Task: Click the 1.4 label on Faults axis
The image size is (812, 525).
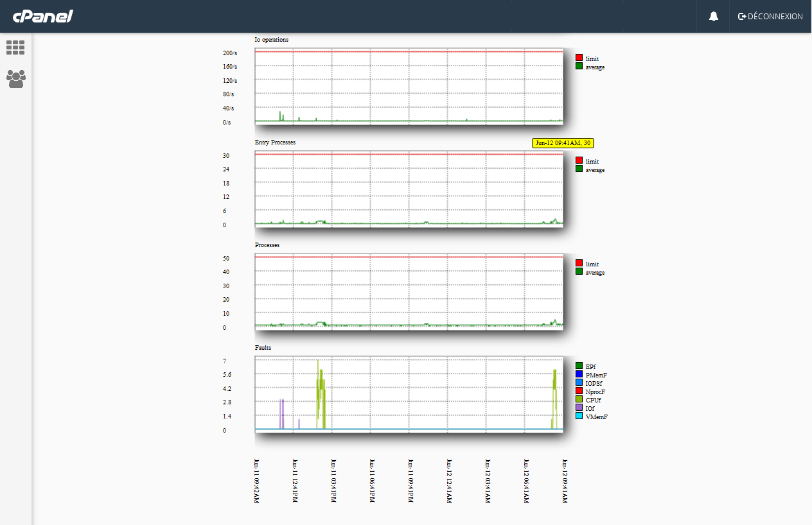Action: point(227,417)
